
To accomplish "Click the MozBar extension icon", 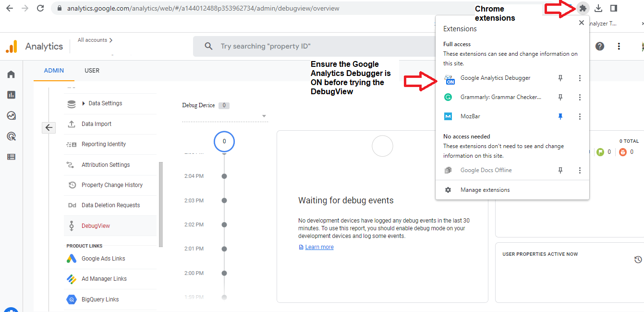I will [448, 116].
